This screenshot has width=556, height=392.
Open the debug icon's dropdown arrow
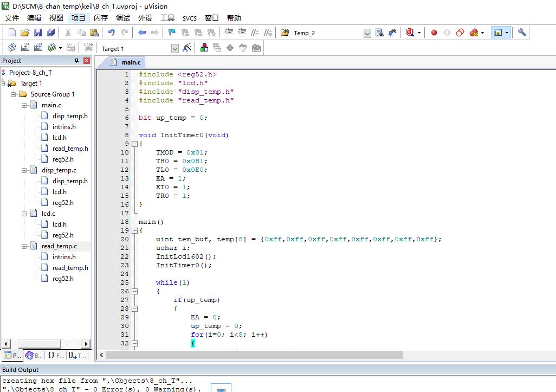(x=419, y=33)
